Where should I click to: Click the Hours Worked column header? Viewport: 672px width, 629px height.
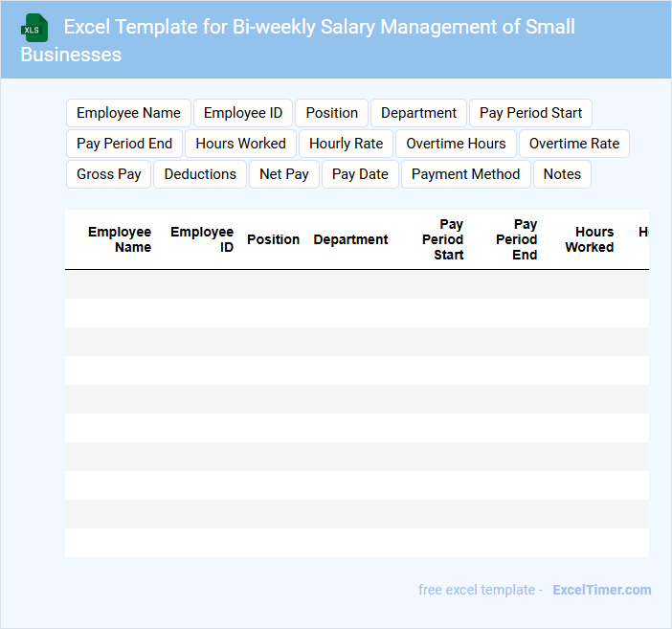click(x=590, y=239)
